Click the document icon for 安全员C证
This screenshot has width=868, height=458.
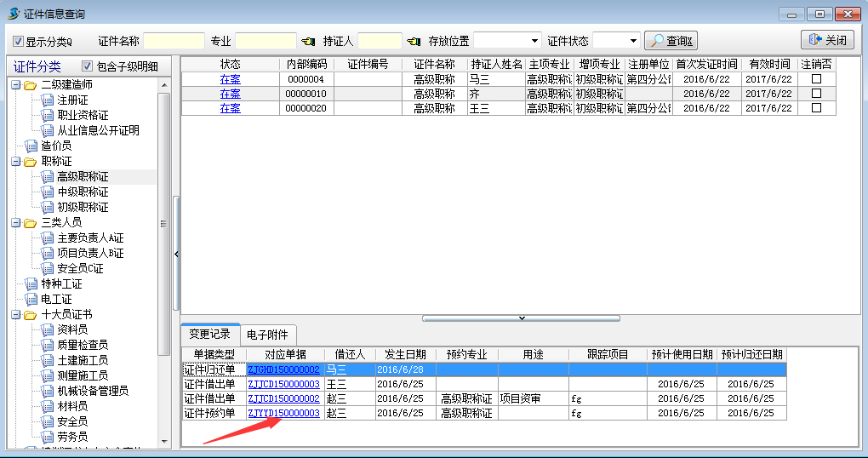[x=47, y=268]
